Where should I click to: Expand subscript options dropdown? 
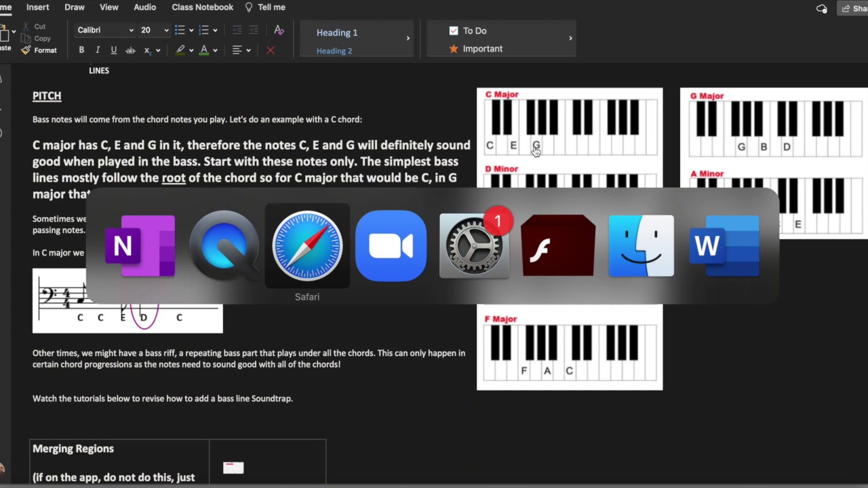159,50
